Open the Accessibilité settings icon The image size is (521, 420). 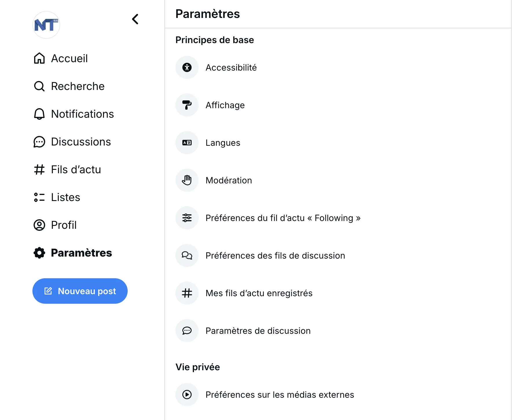(187, 67)
